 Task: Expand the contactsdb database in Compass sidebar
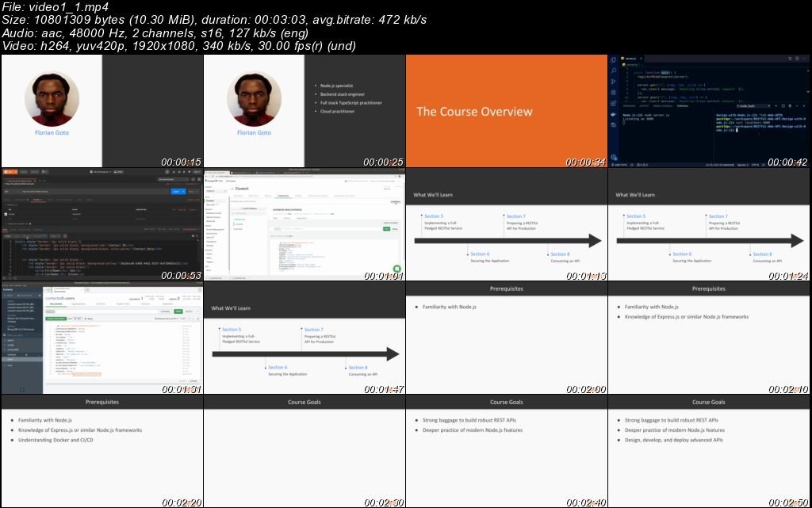click(x=12, y=349)
